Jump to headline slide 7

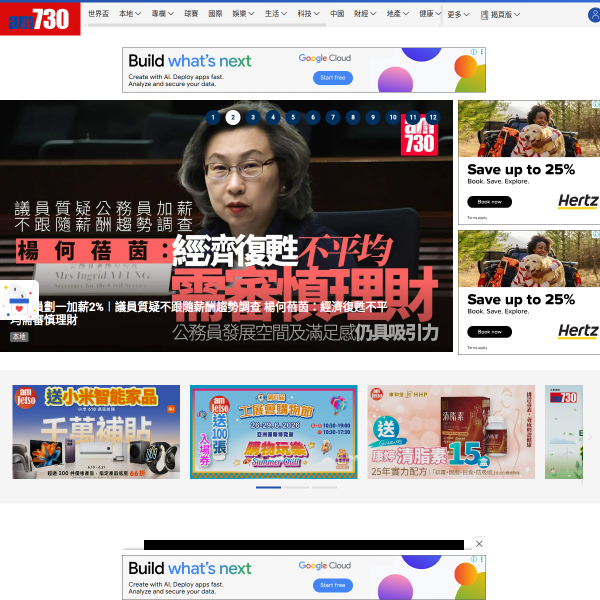[x=333, y=117]
